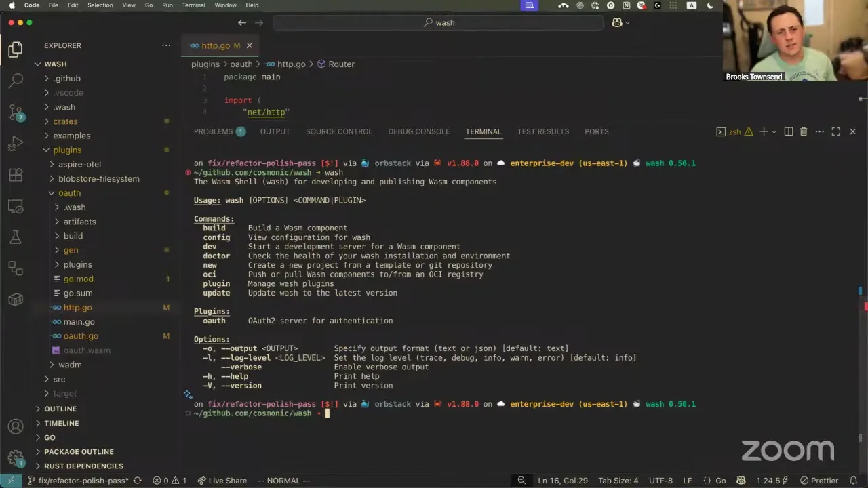
Task: Expand the PACKAGE OUTLINE section
Action: (79, 451)
